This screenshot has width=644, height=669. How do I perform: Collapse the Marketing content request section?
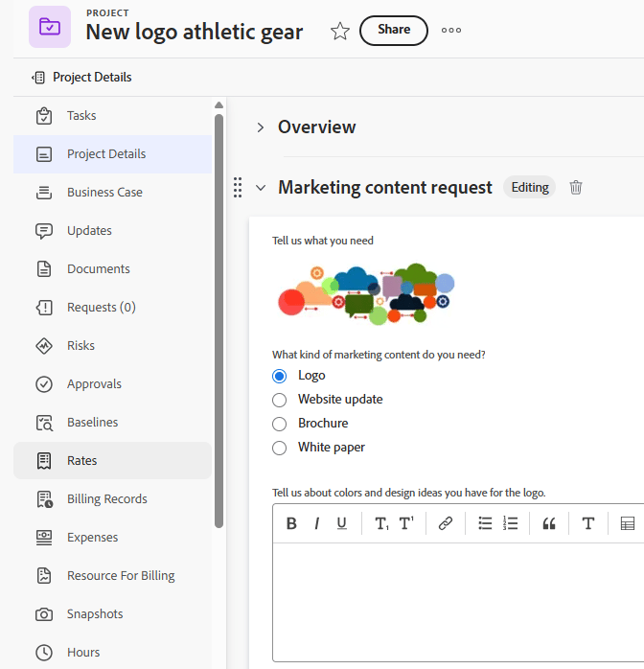261,188
